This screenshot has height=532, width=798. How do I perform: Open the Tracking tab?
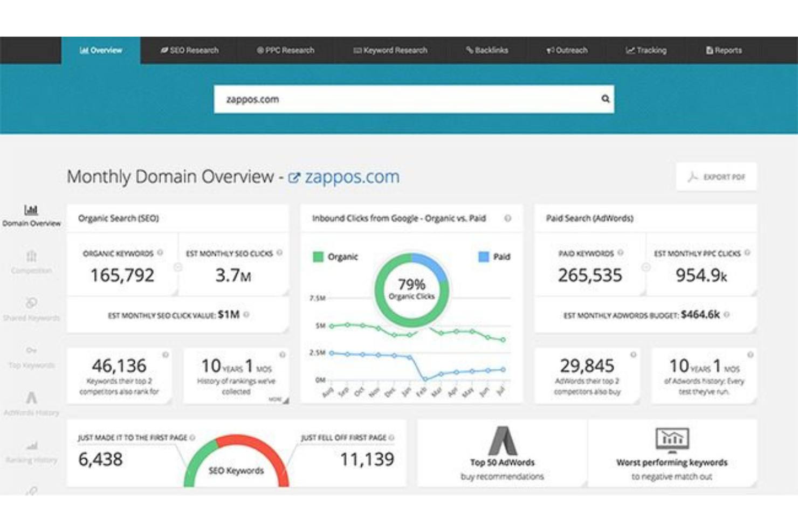646,50
